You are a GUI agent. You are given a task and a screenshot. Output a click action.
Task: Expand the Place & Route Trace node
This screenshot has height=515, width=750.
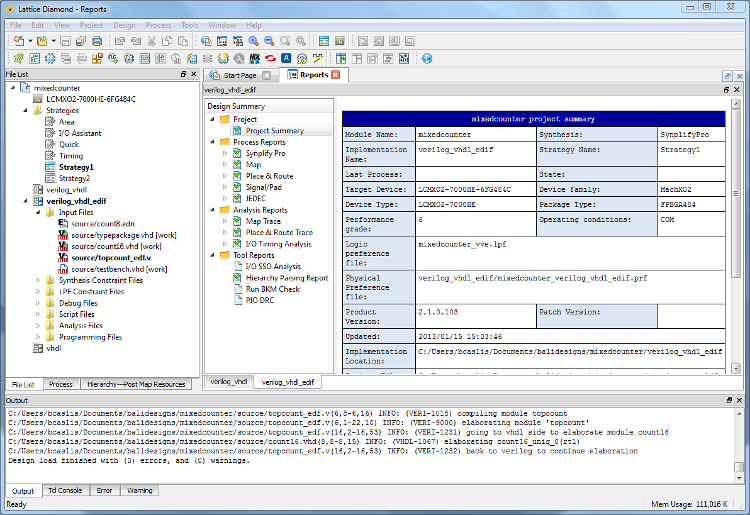(x=225, y=232)
